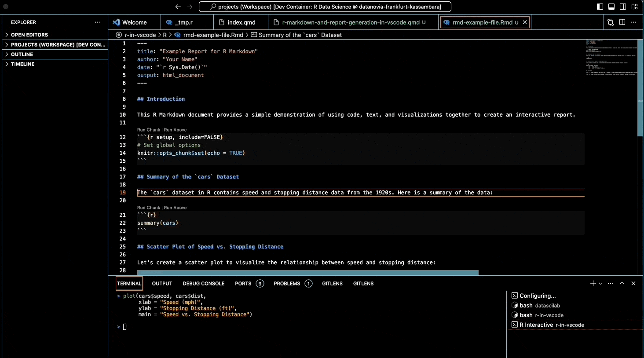
Task: Click the command center search box
Action: coord(325,7)
